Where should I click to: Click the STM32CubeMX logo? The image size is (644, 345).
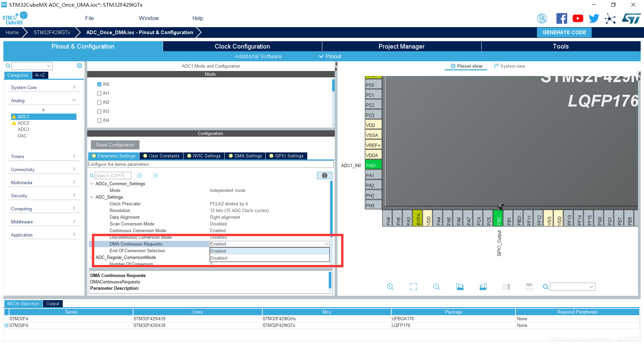coord(15,18)
